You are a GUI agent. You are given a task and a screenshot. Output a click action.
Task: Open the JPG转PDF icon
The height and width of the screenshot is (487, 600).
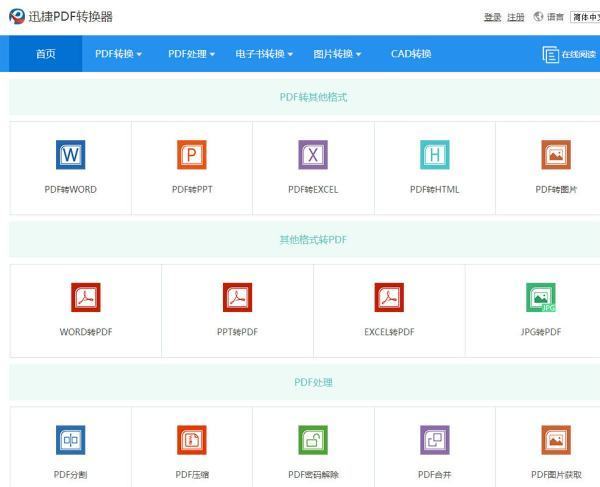tap(541, 297)
